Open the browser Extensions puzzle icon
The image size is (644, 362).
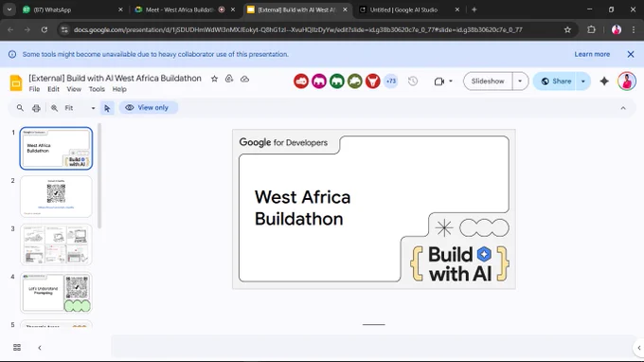point(591,29)
